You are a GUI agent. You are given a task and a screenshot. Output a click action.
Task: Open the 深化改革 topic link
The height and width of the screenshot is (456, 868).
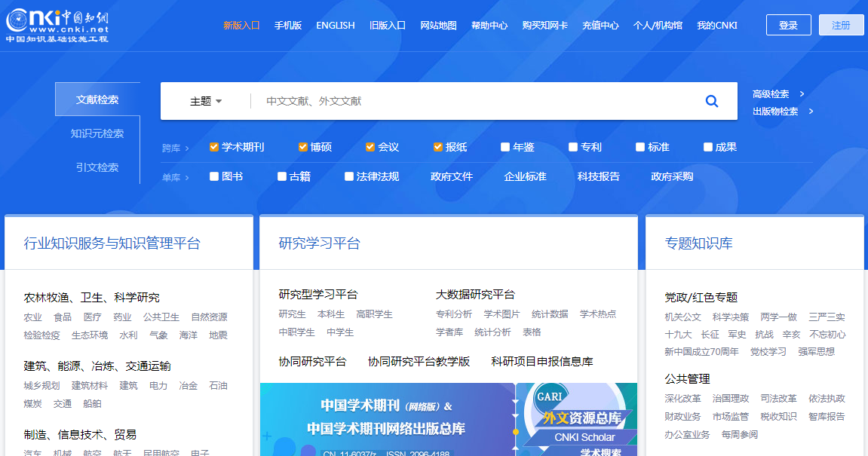[682, 399]
